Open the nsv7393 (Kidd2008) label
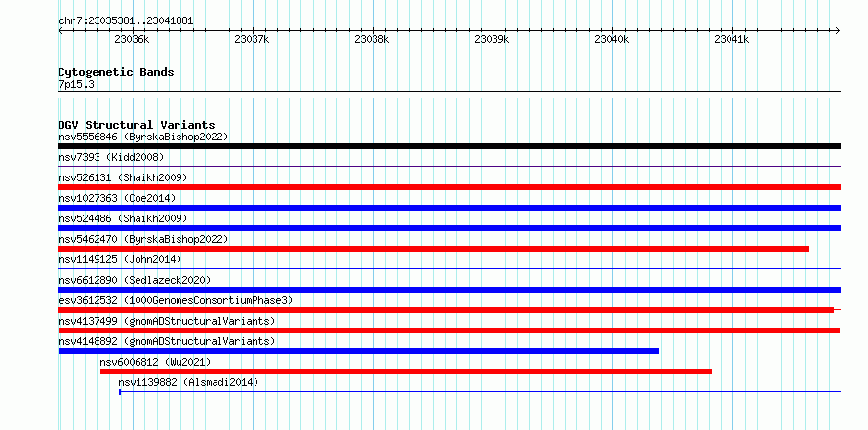Image resolution: width=868 pixels, height=430 pixels. [111, 157]
